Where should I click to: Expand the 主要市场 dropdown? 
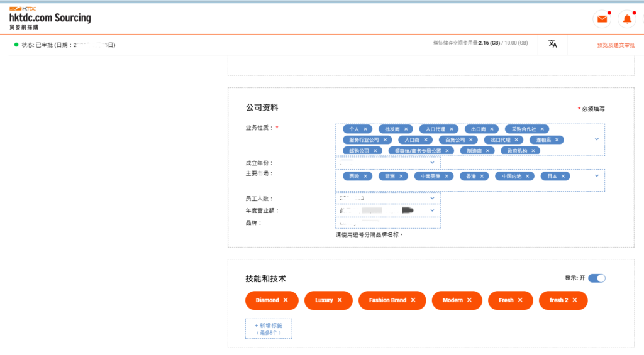596,176
